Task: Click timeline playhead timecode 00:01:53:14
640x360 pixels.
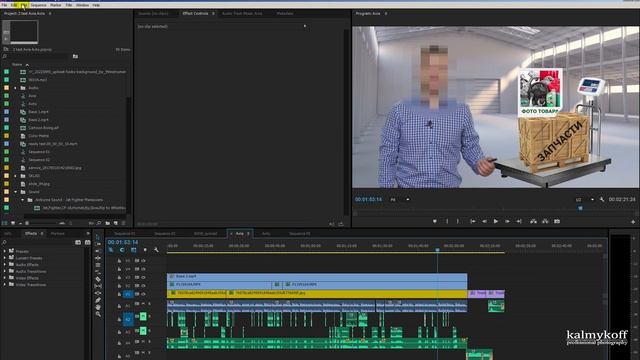Action: click(x=123, y=242)
